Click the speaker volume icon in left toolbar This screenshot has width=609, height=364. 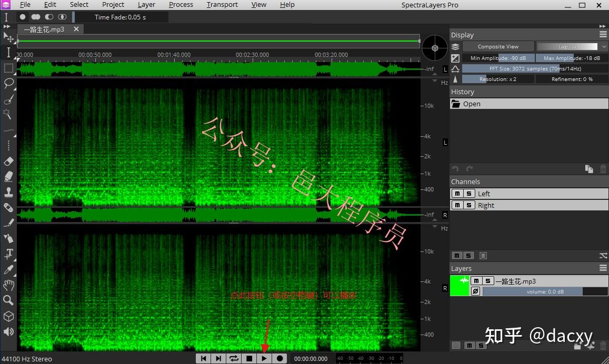(x=8, y=332)
